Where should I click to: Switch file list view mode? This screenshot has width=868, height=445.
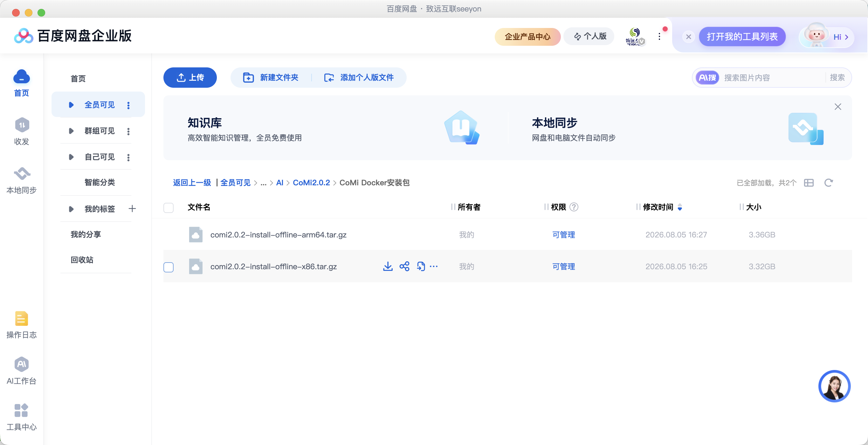[x=809, y=182]
